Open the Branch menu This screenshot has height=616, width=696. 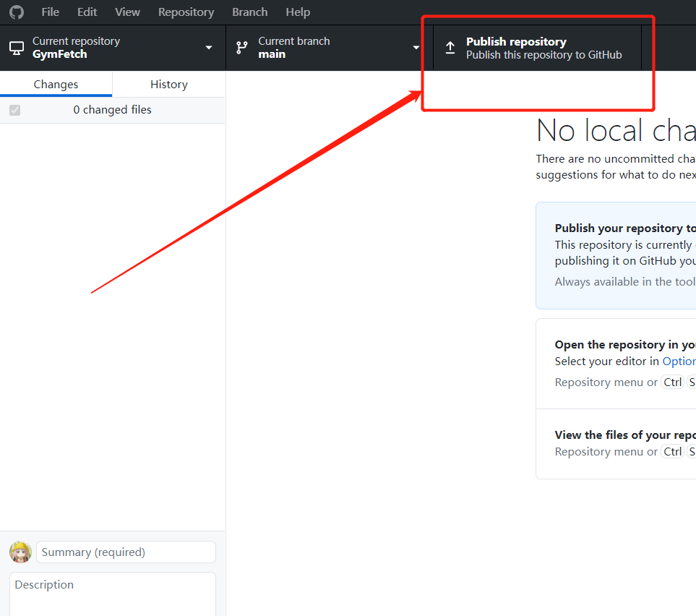(250, 12)
